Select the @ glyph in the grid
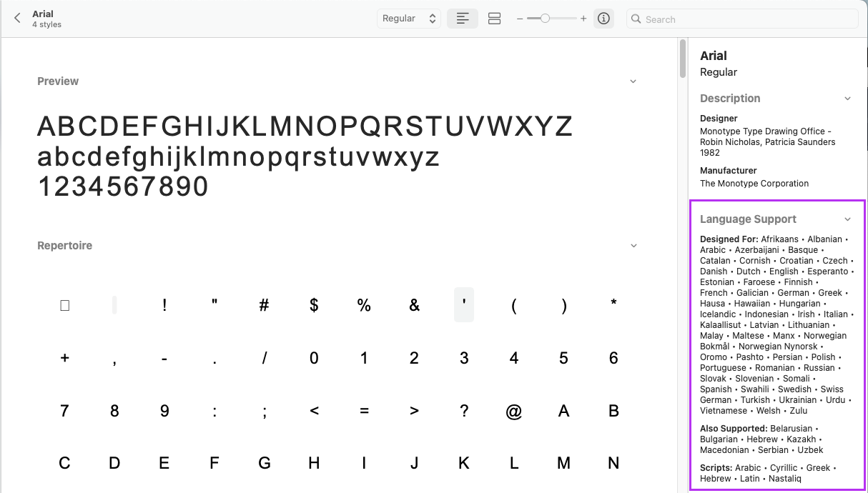The height and width of the screenshot is (493, 868). click(513, 411)
